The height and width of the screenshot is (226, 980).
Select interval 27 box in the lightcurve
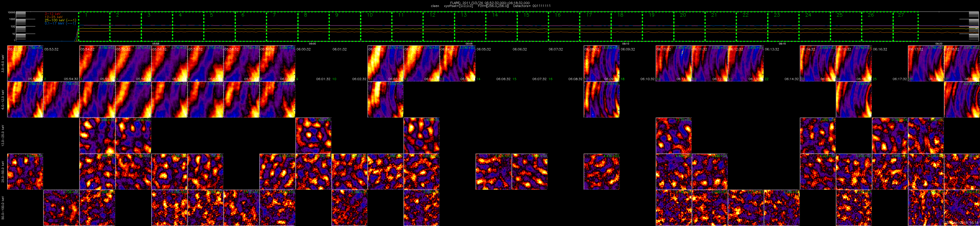906,26
